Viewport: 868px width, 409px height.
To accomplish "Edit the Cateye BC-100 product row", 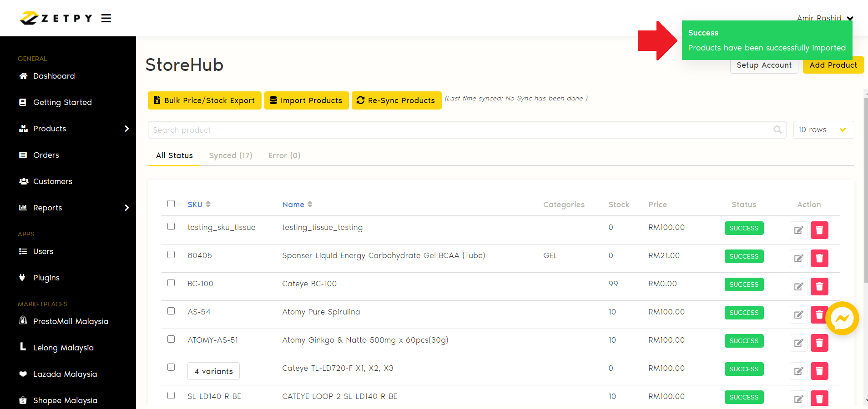I will point(798,286).
